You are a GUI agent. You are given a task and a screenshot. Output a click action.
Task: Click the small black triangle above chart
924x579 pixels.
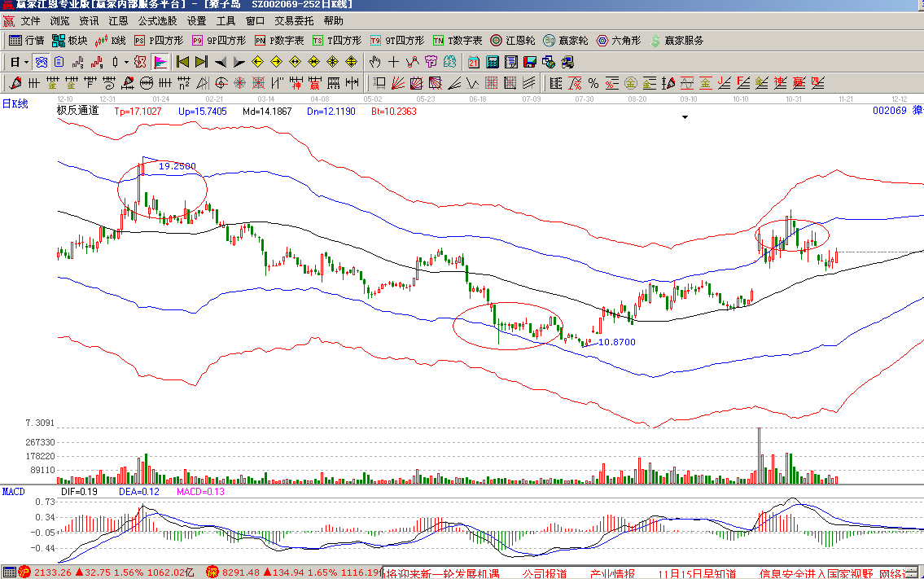(x=685, y=117)
